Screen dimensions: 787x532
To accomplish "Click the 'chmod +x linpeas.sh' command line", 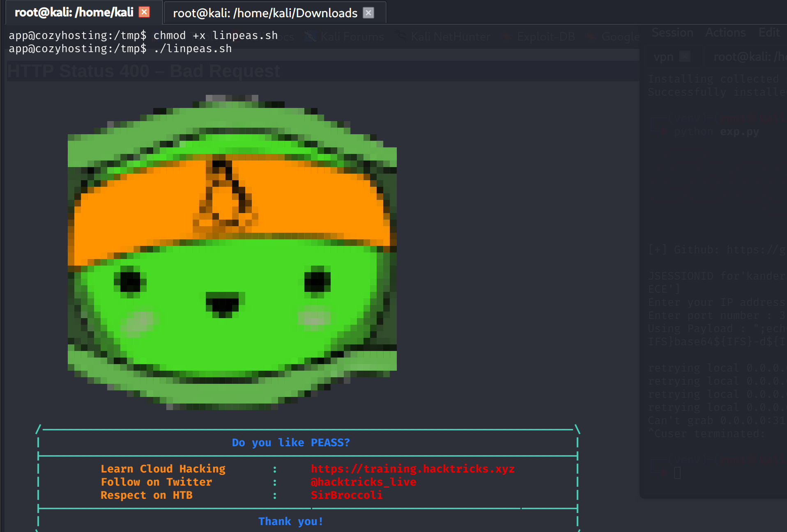I will click(143, 35).
